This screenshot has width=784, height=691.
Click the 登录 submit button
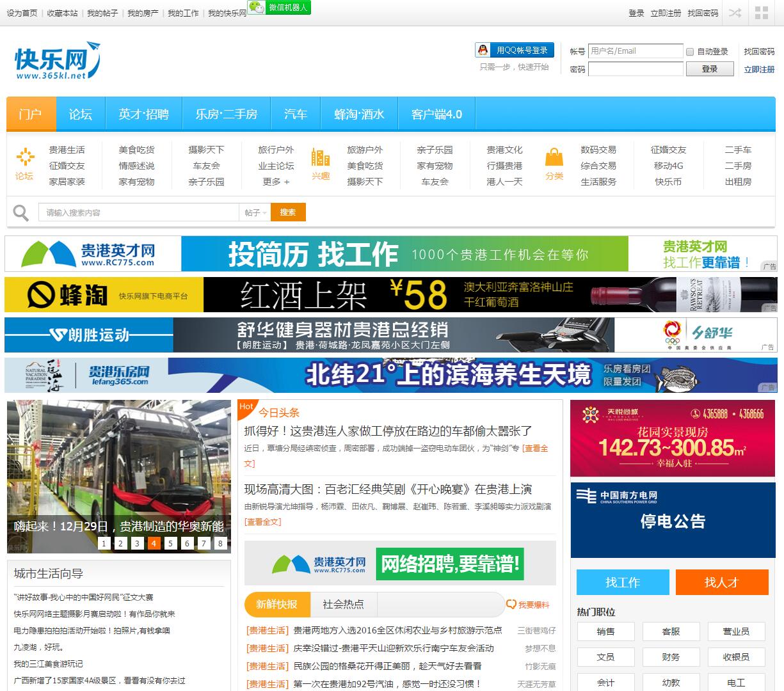710,68
